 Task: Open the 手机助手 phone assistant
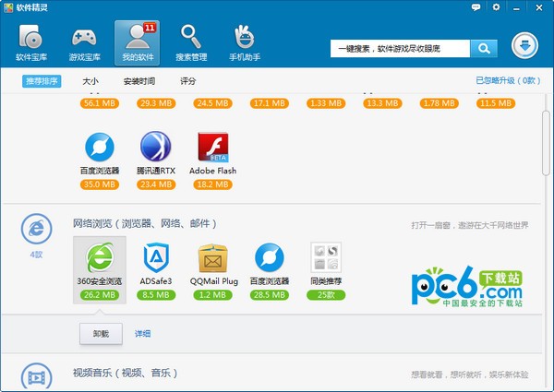[x=245, y=43]
